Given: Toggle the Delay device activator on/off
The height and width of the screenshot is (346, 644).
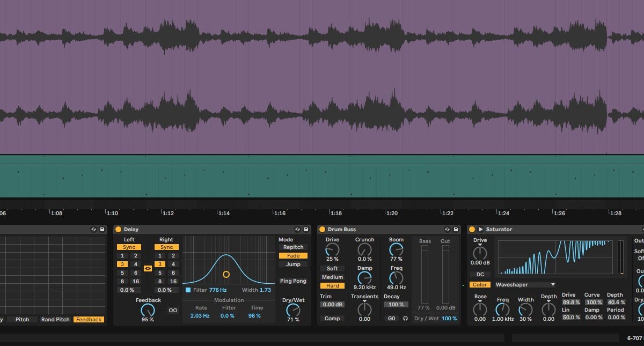Looking at the screenshot, I should click(118, 230).
